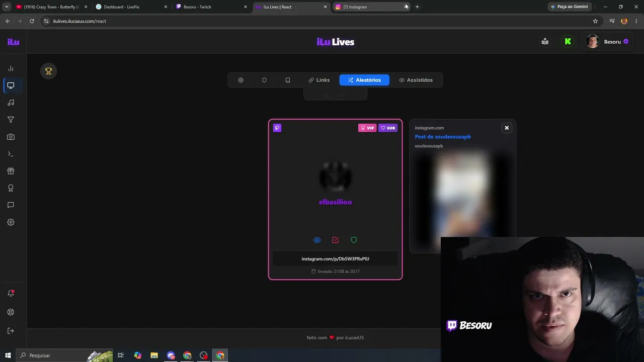
Task: Click the blurred avatar of elbasilioo
Action: (x=336, y=177)
